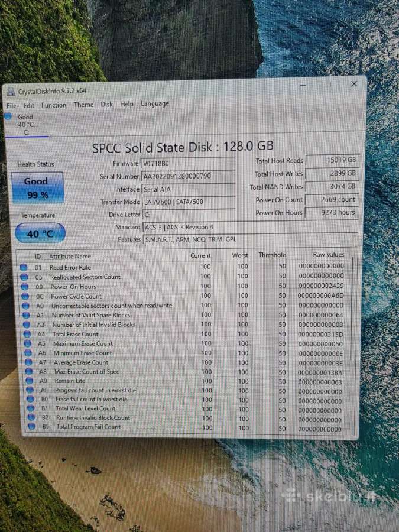399x532 pixels.
Task: Select raw value 000000002439
Action: [x=321, y=286]
